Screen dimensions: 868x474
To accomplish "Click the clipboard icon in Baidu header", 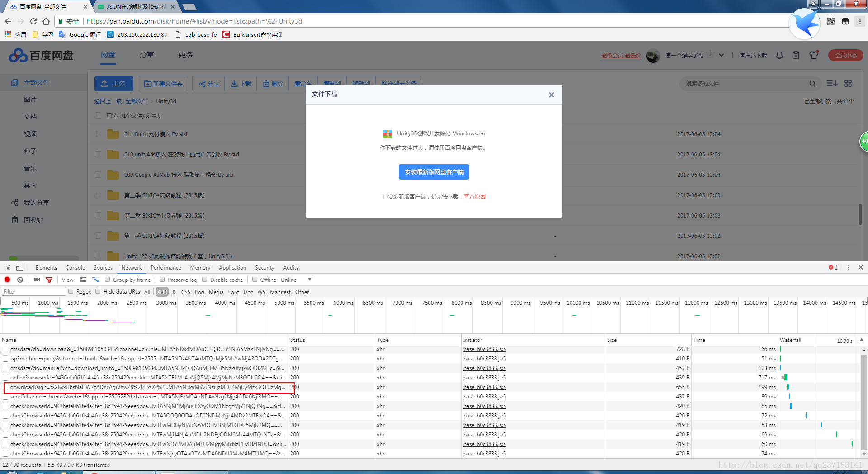I will point(796,55).
